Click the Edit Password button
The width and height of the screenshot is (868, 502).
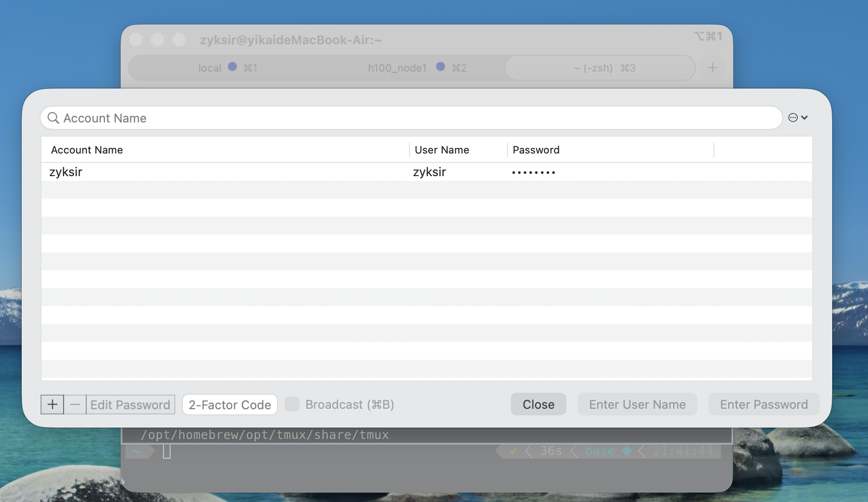(130, 405)
